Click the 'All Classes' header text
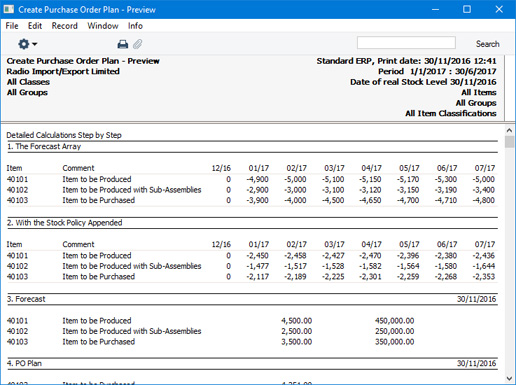The width and height of the screenshot is (516, 385). tap(28, 82)
